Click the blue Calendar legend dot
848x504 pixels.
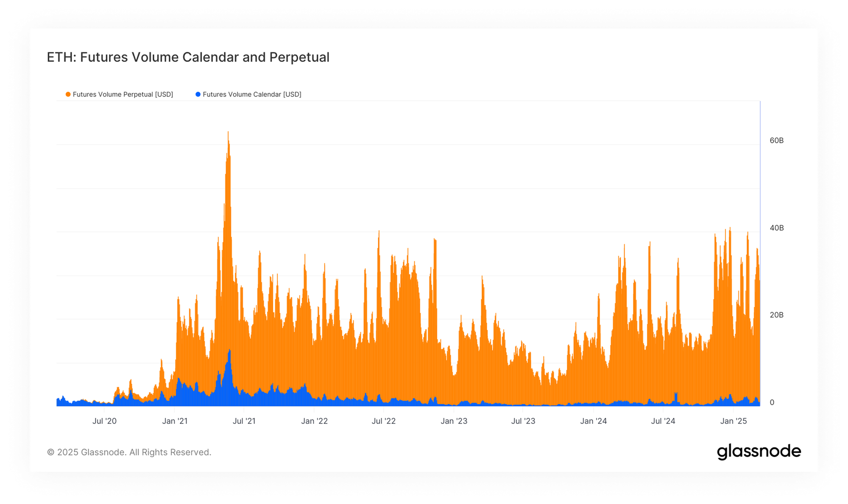click(198, 94)
